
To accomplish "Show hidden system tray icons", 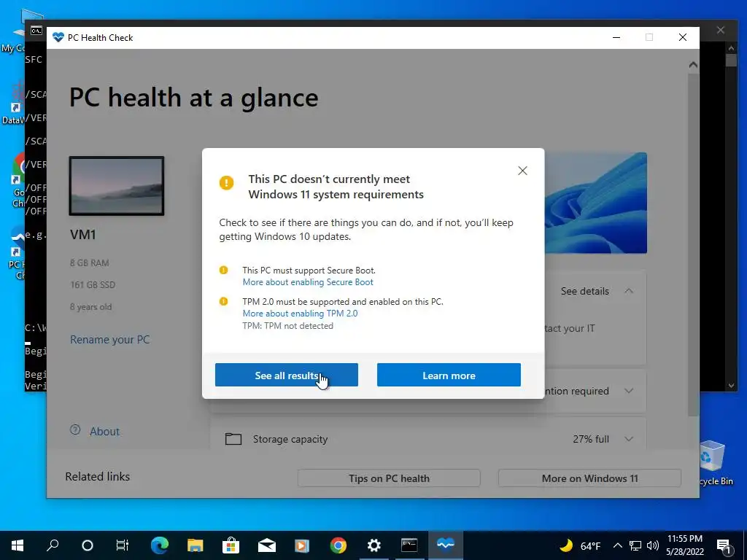I will (x=617, y=545).
